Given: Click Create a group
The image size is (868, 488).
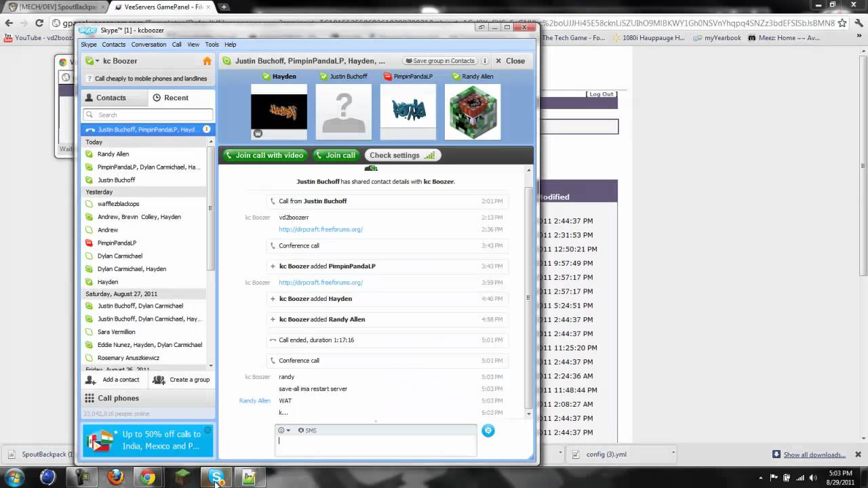Looking at the screenshot, I should click(x=181, y=380).
